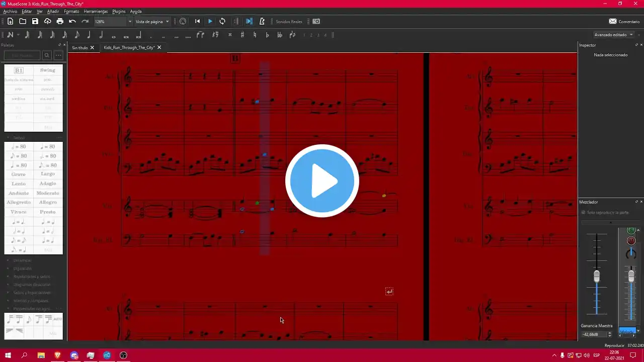Open the Herramientas menu
The image size is (644, 362).
tap(96, 11)
